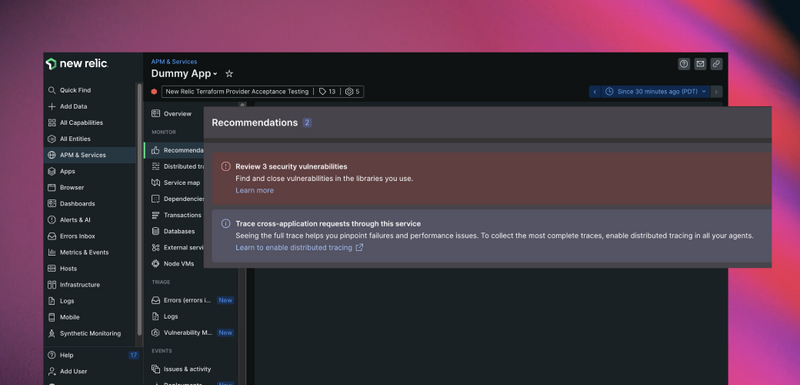Click Mobile phone icon
Viewport: 800px width, 385px height.
click(x=52, y=317)
